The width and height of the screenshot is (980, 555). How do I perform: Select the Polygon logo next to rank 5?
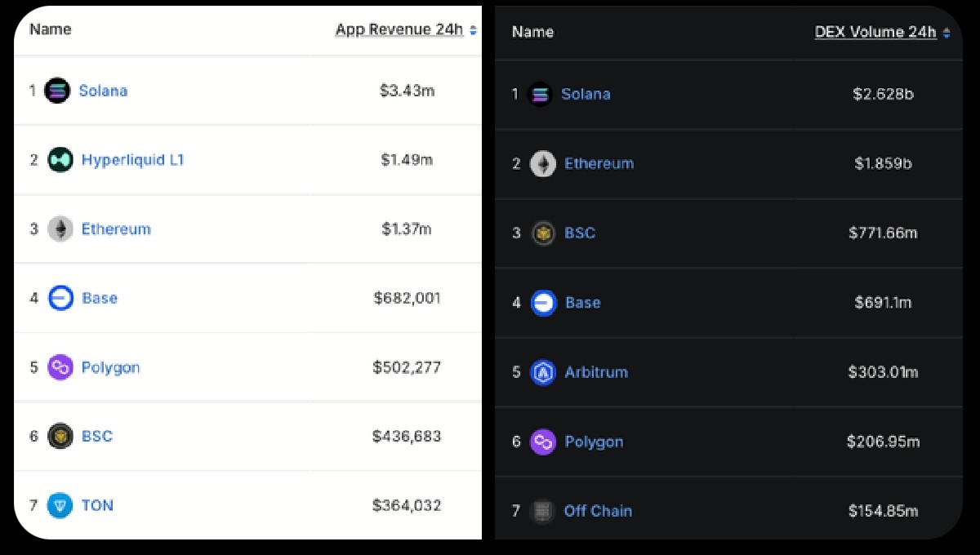(59, 367)
